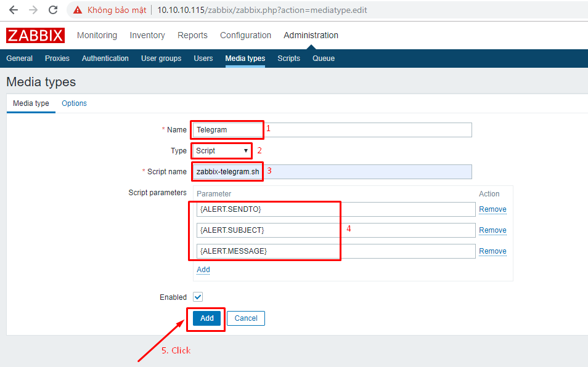Switch to the Options tab
The image size is (588, 367).
point(74,103)
